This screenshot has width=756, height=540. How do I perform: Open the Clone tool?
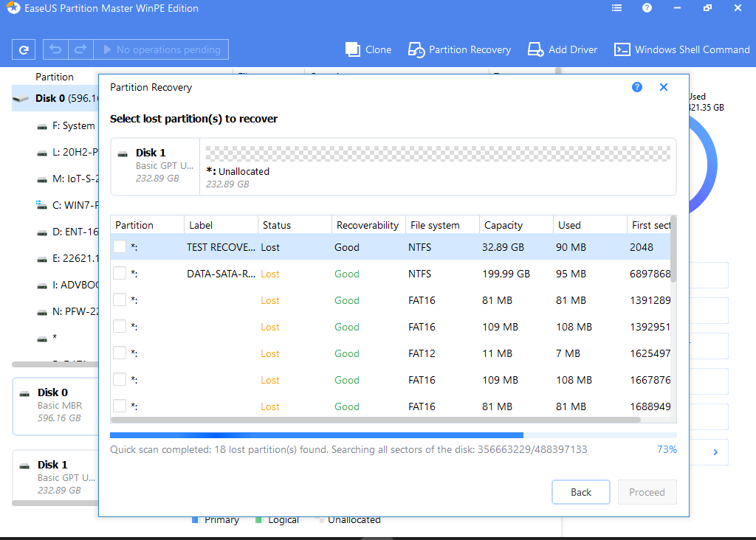(368, 49)
